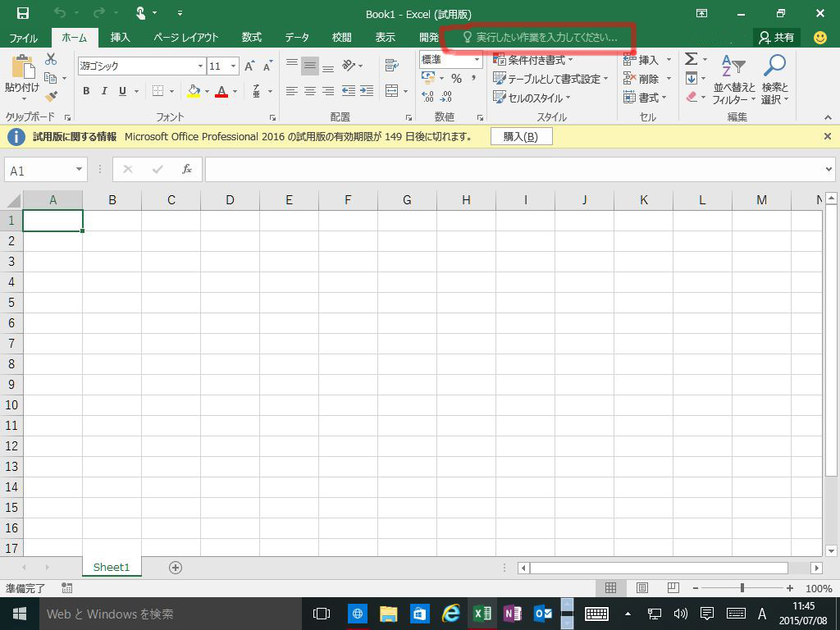This screenshot has height=630, width=840.
Task: Decrease font size with small A icon
Action: [x=267, y=66]
